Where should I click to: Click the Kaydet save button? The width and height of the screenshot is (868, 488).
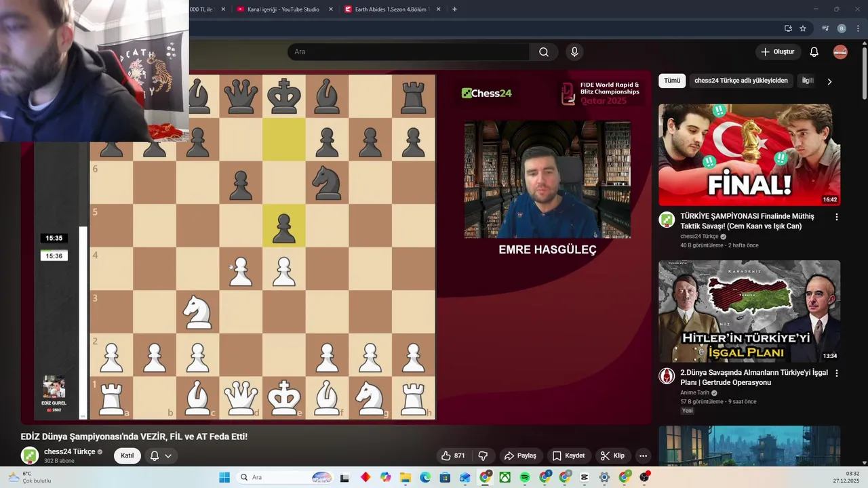568,455
